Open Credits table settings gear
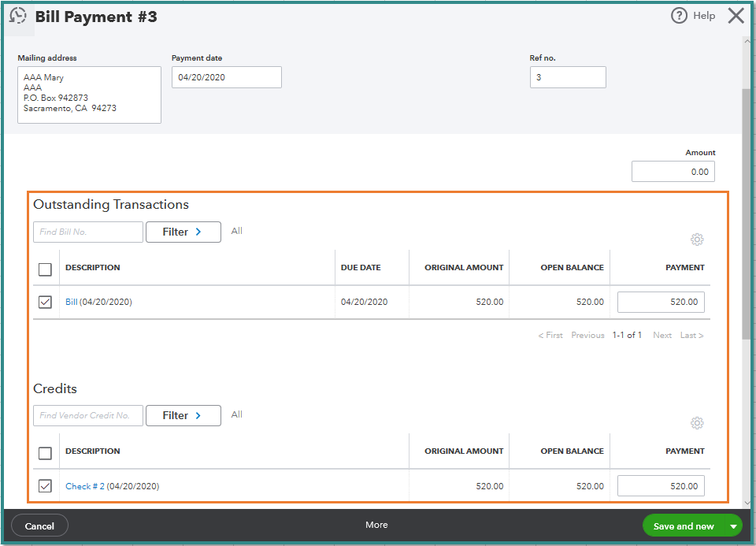Viewport: 756px width, 546px height. [x=697, y=423]
